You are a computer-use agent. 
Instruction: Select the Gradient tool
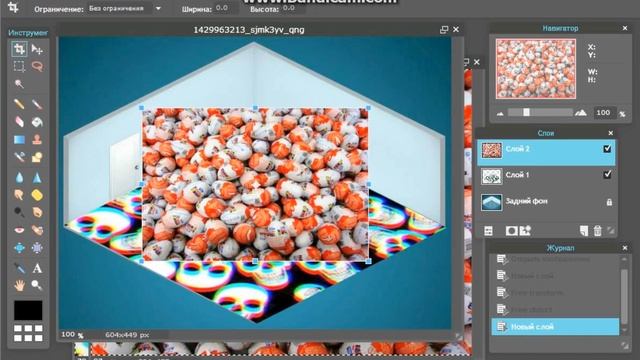19,140
